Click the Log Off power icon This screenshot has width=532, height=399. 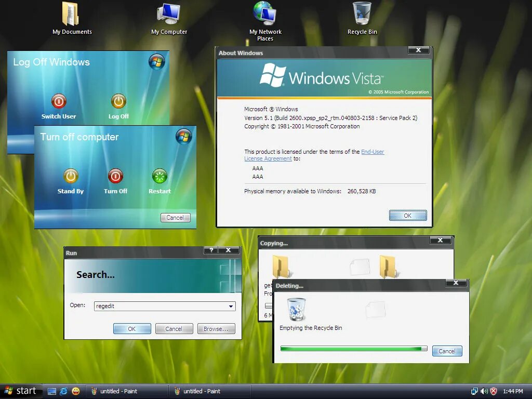click(118, 101)
